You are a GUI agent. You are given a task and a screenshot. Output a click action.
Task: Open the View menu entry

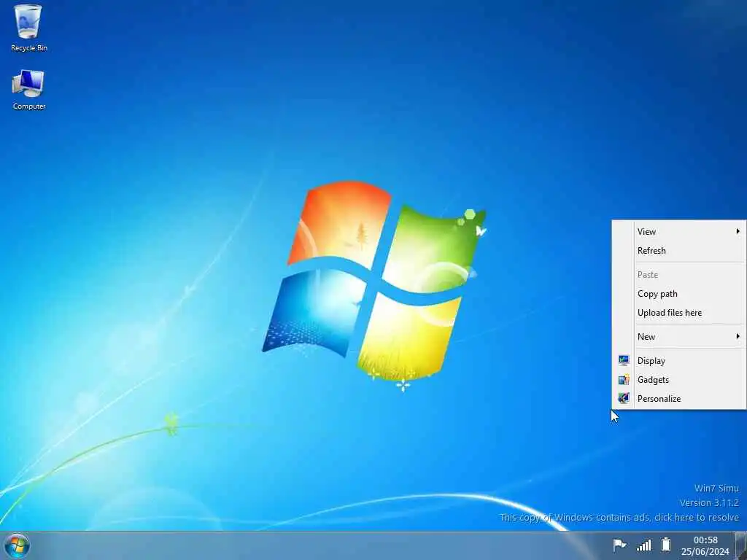point(679,231)
